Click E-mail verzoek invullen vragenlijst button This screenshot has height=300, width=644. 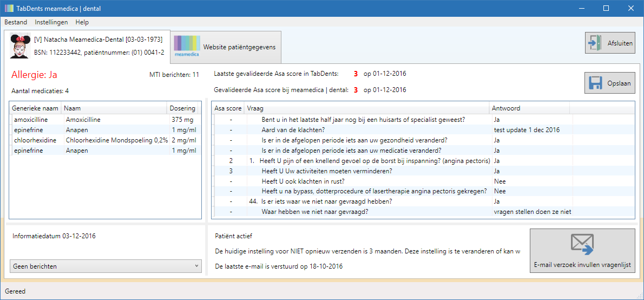tap(582, 250)
